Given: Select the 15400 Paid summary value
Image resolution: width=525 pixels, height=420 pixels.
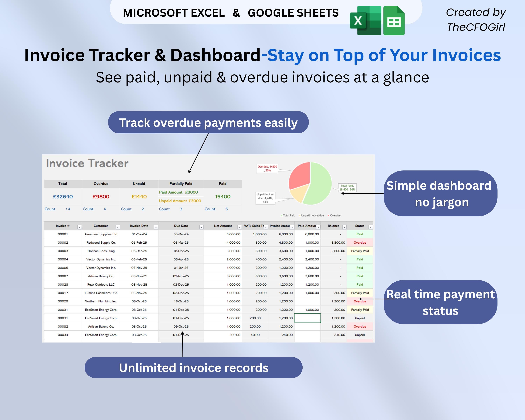Looking at the screenshot, I should click(223, 197).
